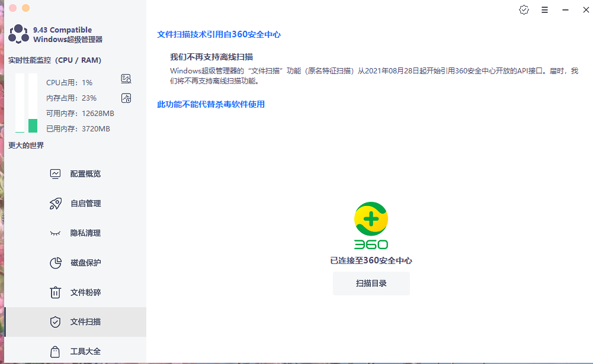Open the CPU usage detail icon

[126, 79]
